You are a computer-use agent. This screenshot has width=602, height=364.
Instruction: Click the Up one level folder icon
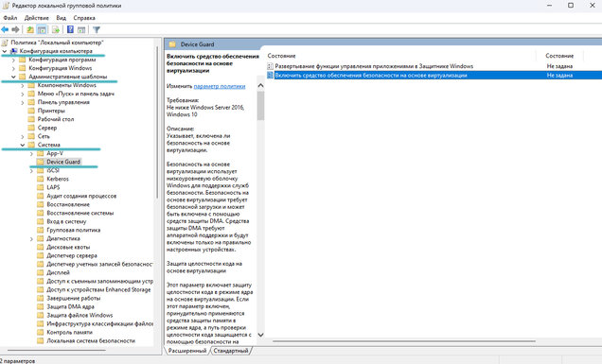click(30, 29)
